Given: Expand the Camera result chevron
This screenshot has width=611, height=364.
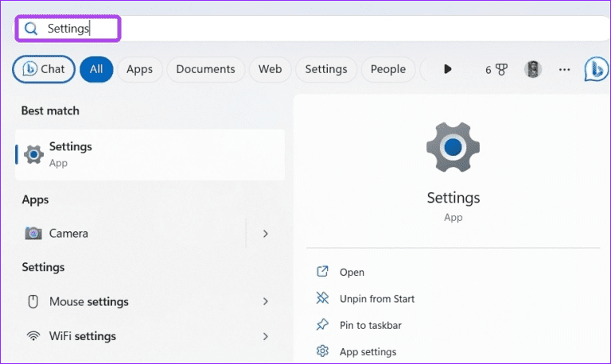Looking at the screenshot, I should pyautogui.click(x=266, y=234).
